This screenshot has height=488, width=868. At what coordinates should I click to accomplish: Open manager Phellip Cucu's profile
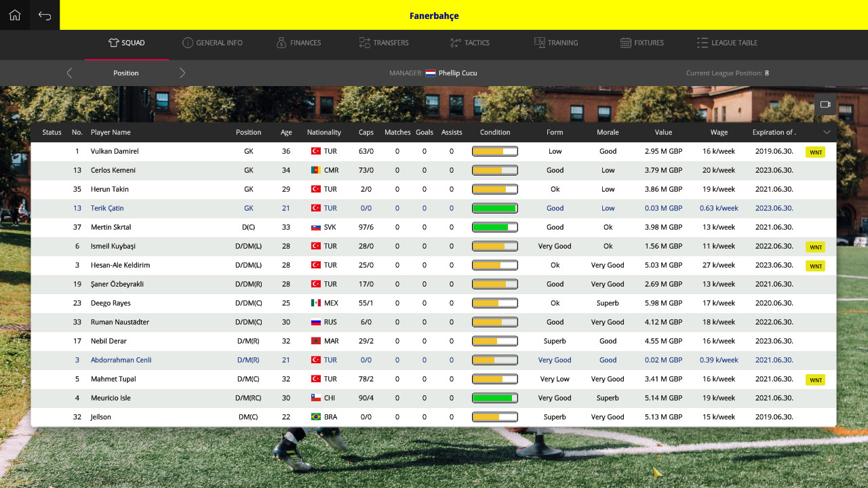click(x=458, y=73)
